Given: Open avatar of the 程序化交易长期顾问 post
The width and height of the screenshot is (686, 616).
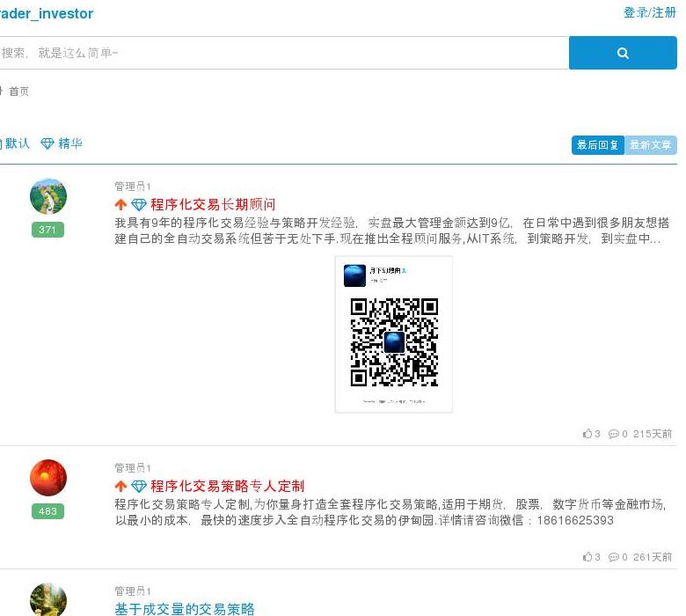Looking at the screenshot, I should point(48,196).
